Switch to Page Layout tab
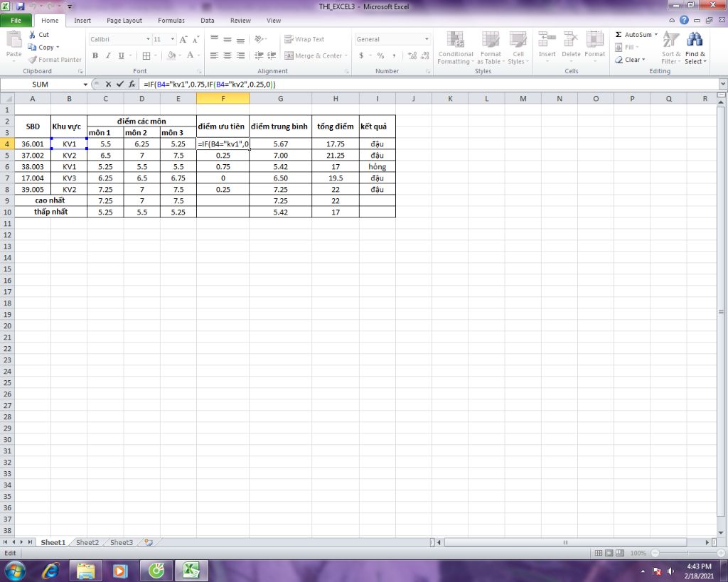Image resolution: width=728 pixels, height=582 pixels. click(124, 21)
